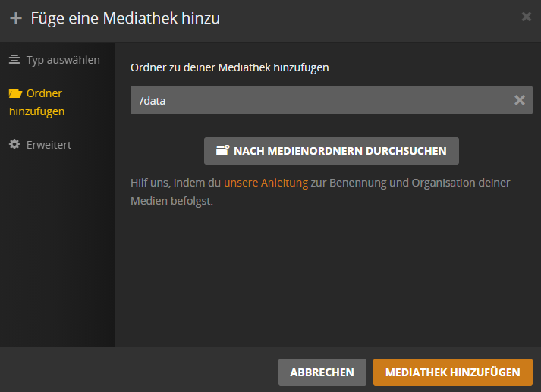
Task: Click the Ordner zu deiner Mediathek hinzufügen heading
Action: pyautogui.click(x=229, y=67)
